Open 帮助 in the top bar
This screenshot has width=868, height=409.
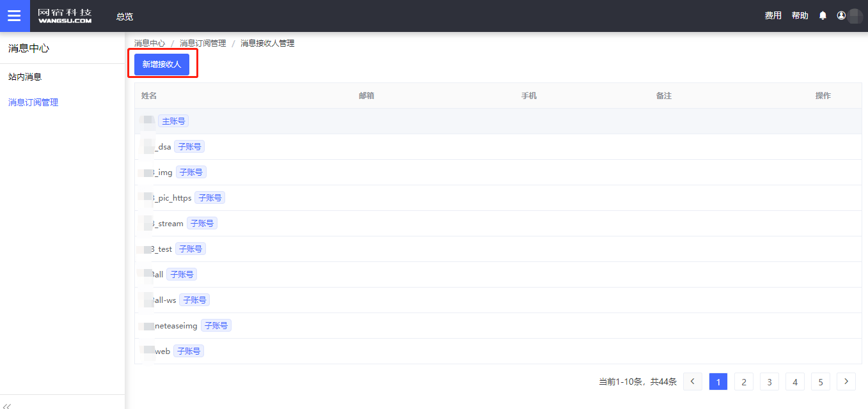(800, 16)
